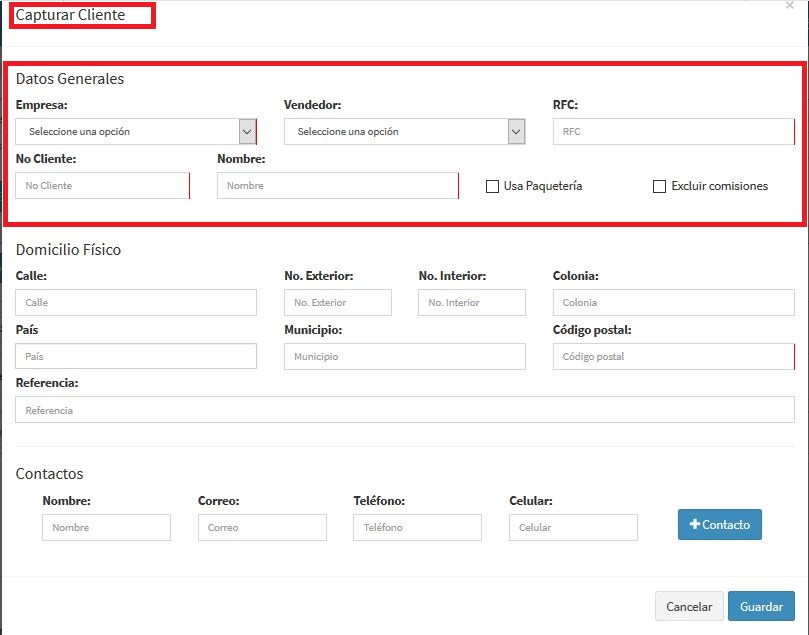Enable the Usa Paquetería checkbox
Image resolution: width=809 pixels, height=635 pixels.
pyautogui.click(x=492, y=186)
